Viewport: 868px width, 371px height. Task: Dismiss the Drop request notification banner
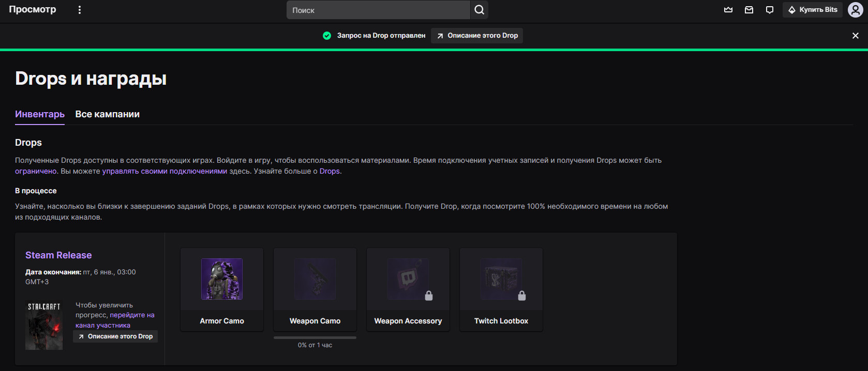click(856, 36)
